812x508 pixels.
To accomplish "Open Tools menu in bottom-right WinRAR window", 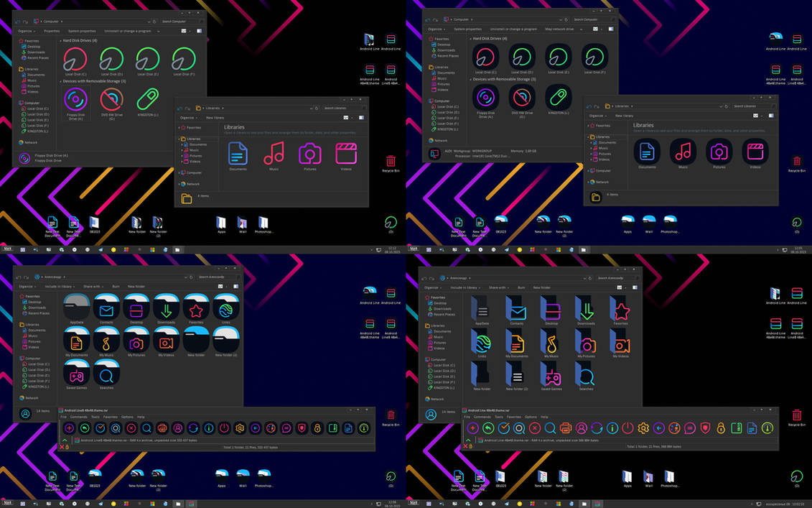I will (x=499, y=417).
